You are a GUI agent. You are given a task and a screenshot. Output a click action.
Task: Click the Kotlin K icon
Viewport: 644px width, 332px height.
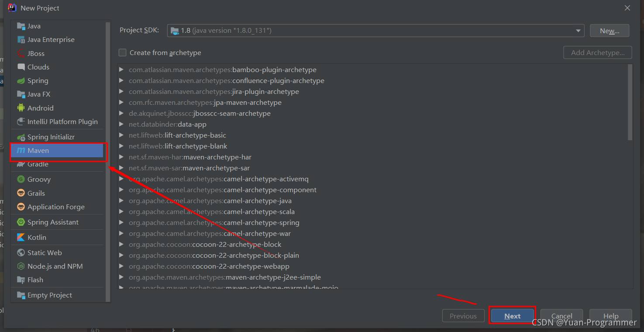click(x=21, y=237)
